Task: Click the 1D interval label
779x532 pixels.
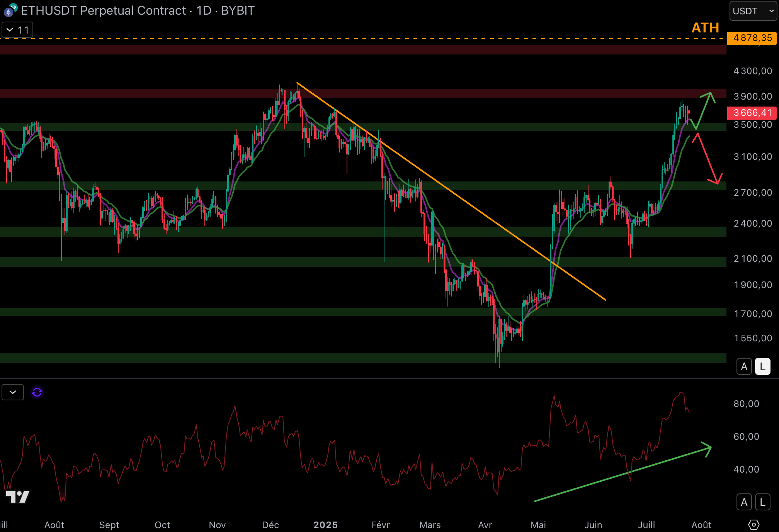Action: pyautogui.click(x=204, y=10)
